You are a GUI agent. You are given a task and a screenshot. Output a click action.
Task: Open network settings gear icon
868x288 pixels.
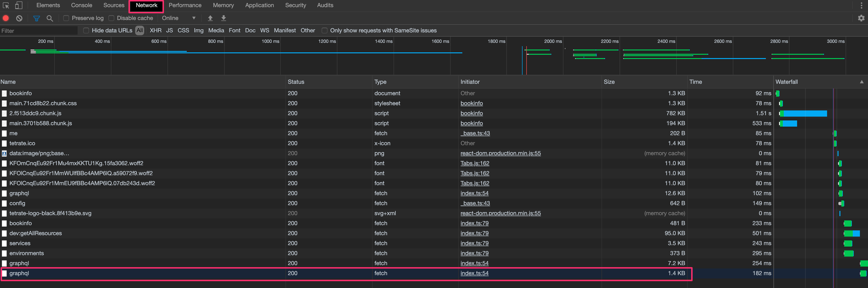pyautogui.click(x=861, y=18)
